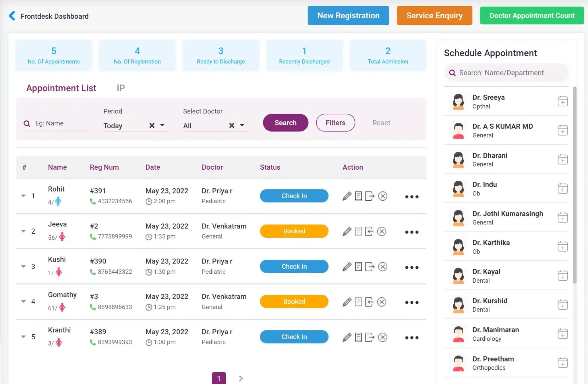Select the Appointment List tab
The height and width of the screenshot is (384, 588).
click(61, 88)
